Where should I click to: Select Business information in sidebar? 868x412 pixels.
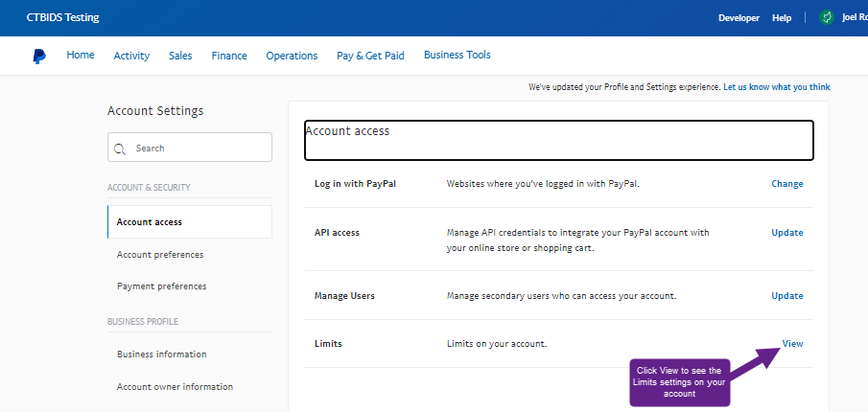(162, 354)
